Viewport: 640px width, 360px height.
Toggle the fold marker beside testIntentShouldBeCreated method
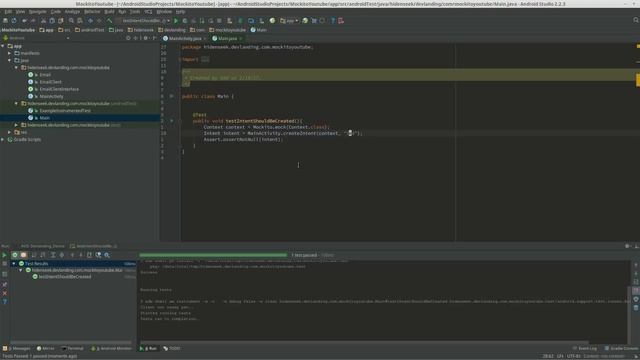171,121
